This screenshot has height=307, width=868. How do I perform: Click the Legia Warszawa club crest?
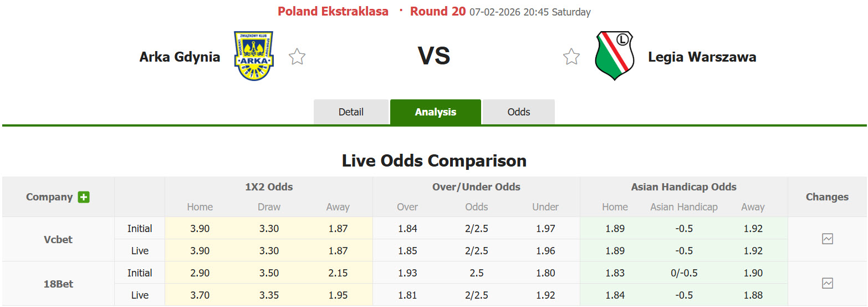coord(614,56)
